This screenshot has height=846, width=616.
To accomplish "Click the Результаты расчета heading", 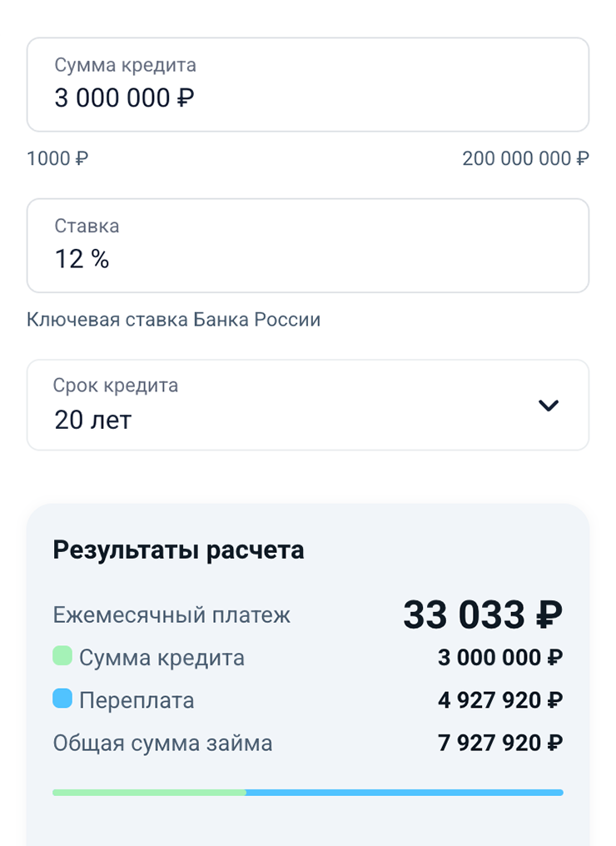I will [178, 550].
